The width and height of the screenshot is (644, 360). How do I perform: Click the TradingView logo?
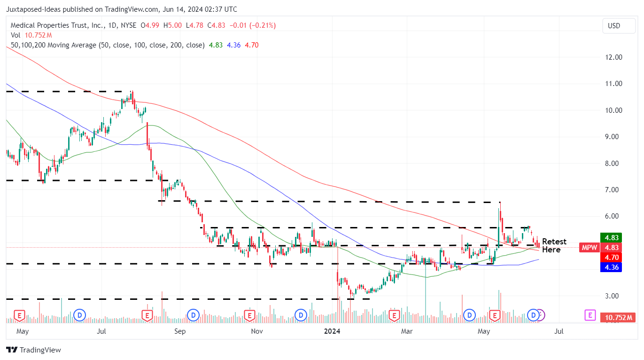33,350
